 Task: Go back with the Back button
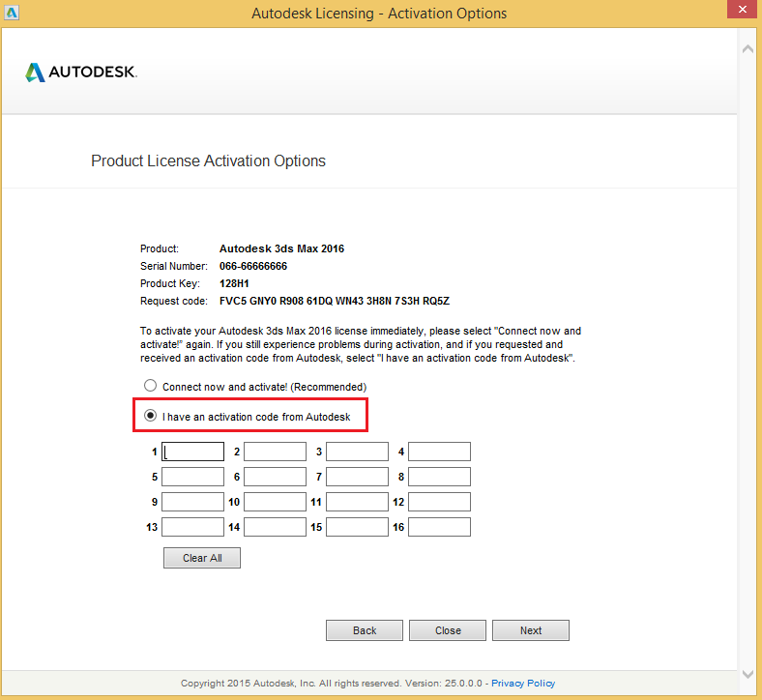pos(365,630)
